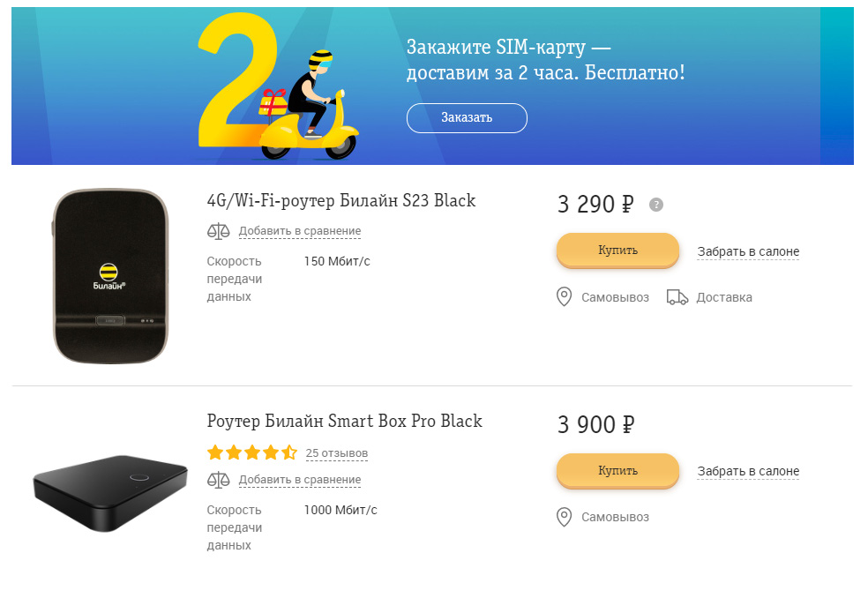Screen dimensions: 868x598
Task: Open the 4G/Wi-Fi-роутер Билайн S23 Black title
Action: tap(340, 200)
